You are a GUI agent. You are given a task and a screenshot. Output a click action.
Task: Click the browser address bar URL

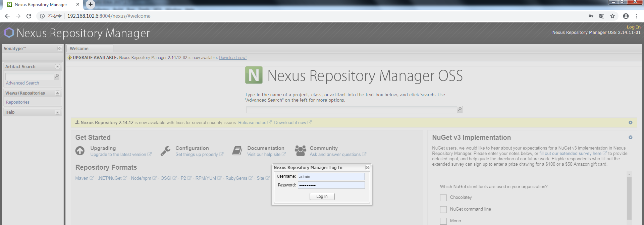[109, 16]
